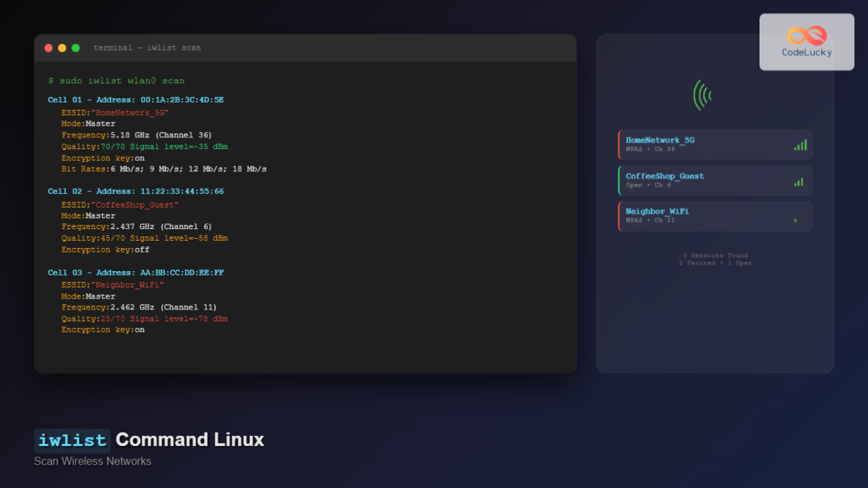This screenshot has height=488, width=868.
Task: Click the Scan Wireless Networks subtitle
Action: click(93, 461)
